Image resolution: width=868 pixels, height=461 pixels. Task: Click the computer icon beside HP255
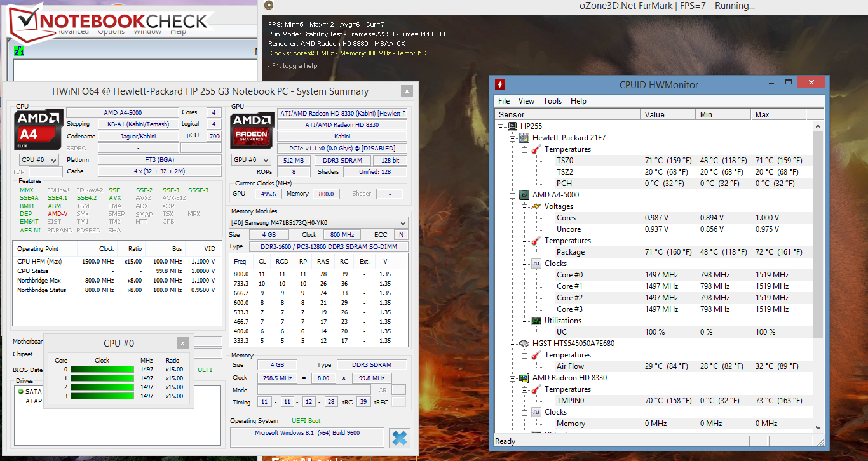click(513, 126)
